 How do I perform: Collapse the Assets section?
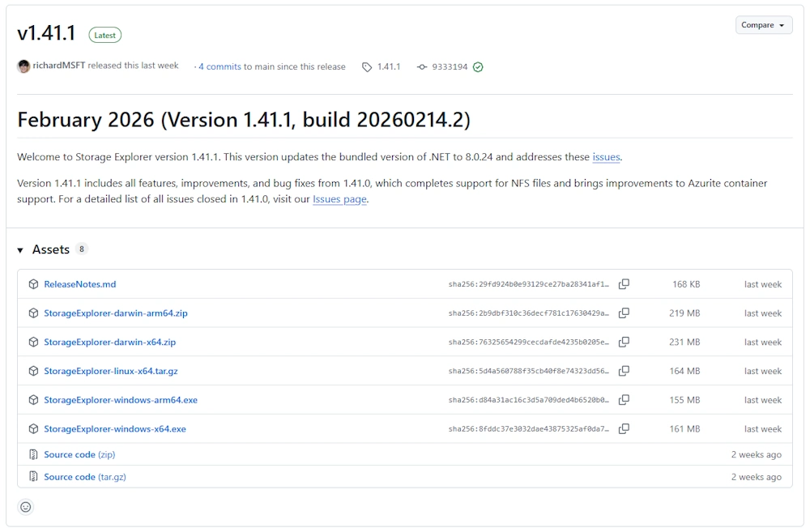(x=21, y=250)
